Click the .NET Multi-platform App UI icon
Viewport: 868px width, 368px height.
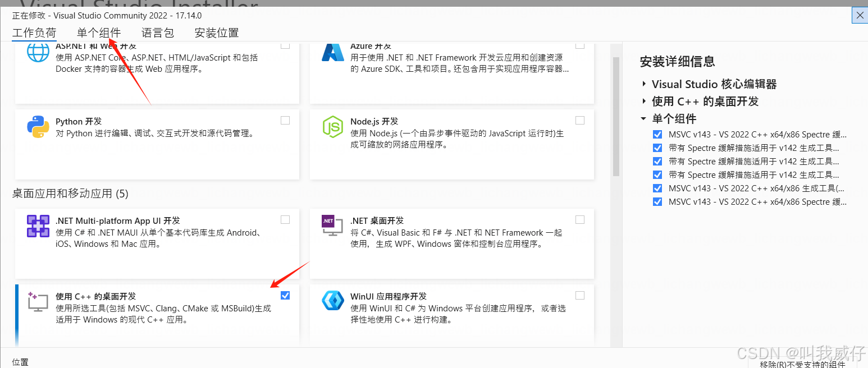coord(38,226)
